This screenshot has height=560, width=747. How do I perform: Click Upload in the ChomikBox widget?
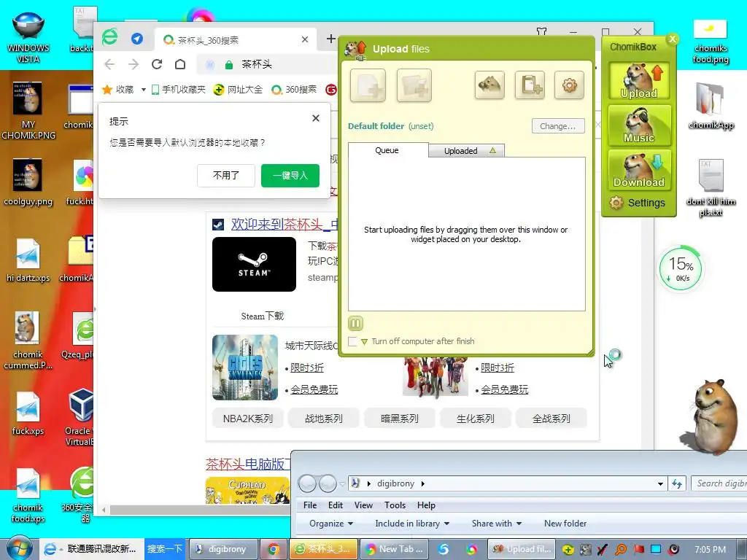pos(639,81)
